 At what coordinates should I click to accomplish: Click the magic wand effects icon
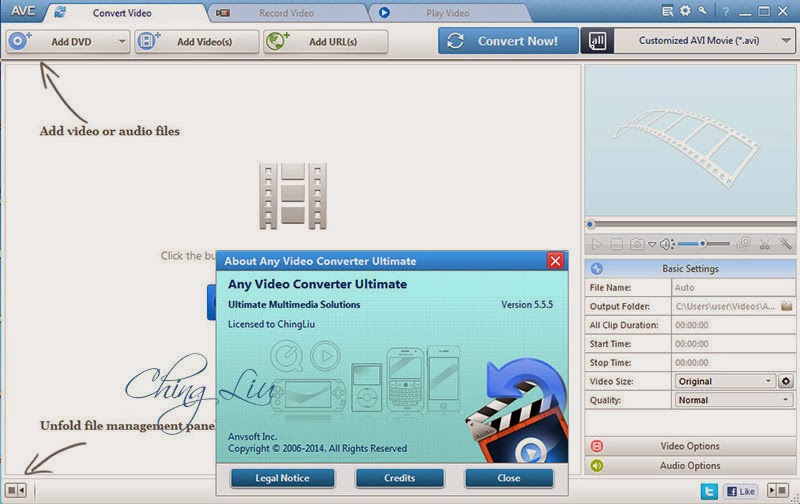point(785,244)
